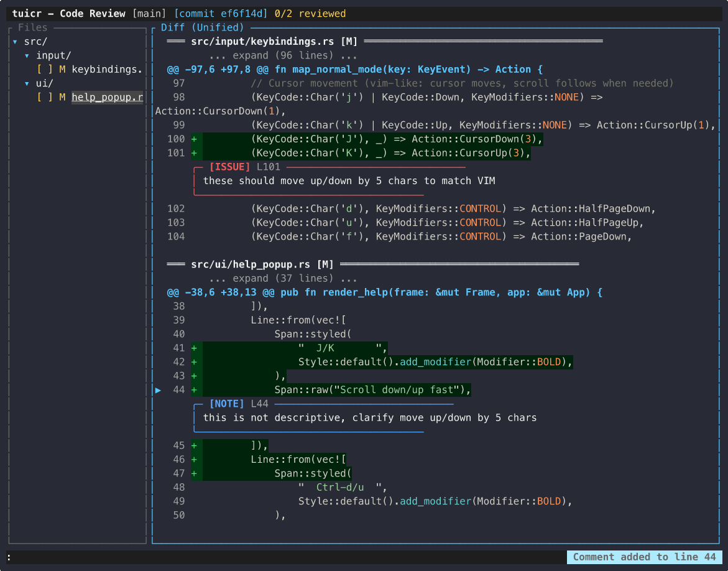Click the CursorUp(3) added code line
The width and height of the screenshot is (728, 571).
point(391,153)
